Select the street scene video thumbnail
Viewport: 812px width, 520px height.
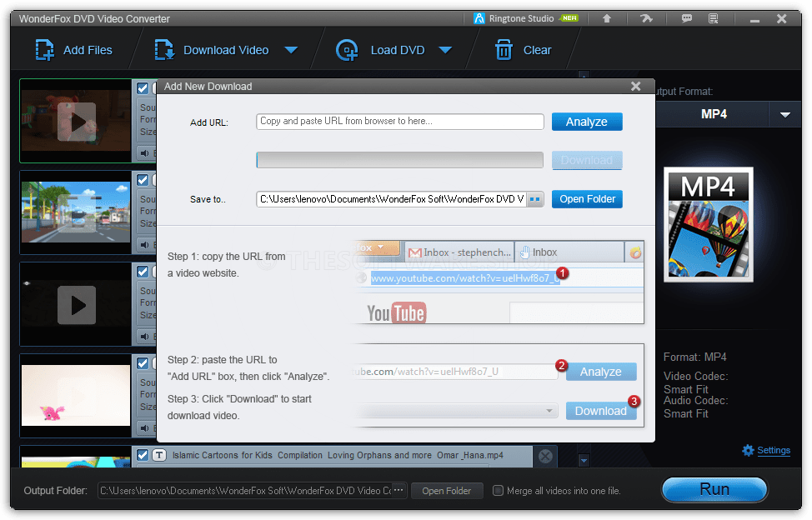tap(76, 212)
